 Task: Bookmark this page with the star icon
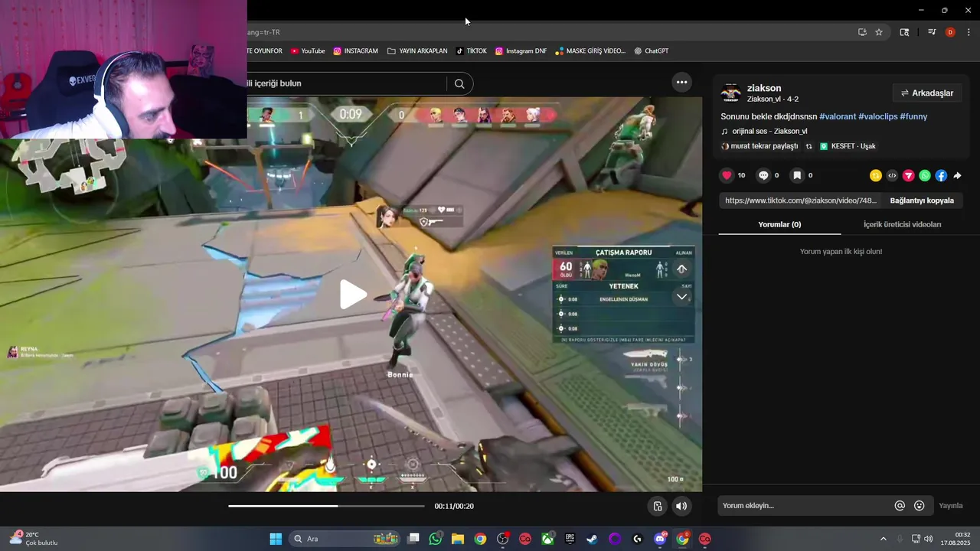[x=879, y=32]
